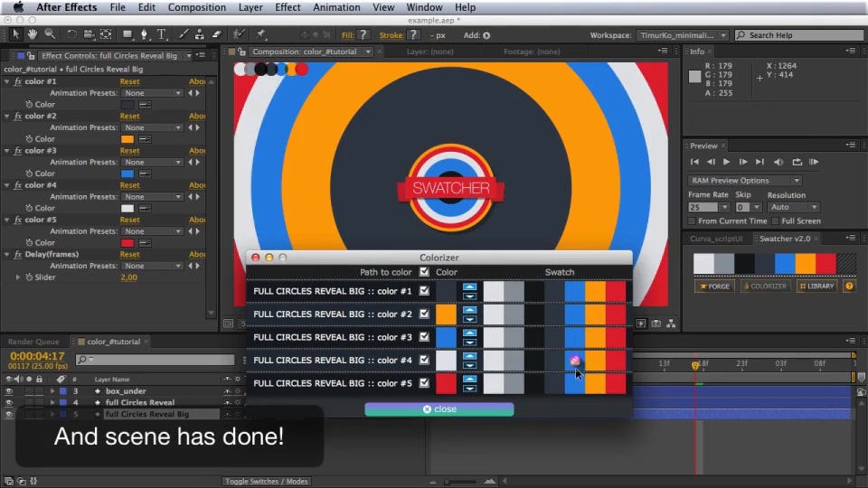Toggle the Path to color header checkbox
This screenshot has height=488, width=868.
tap(424, 272)
